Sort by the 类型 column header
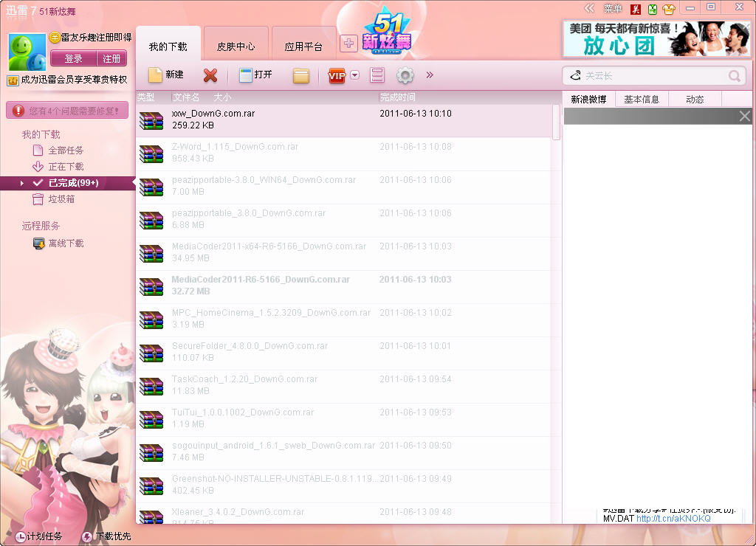 pos(145,97)
